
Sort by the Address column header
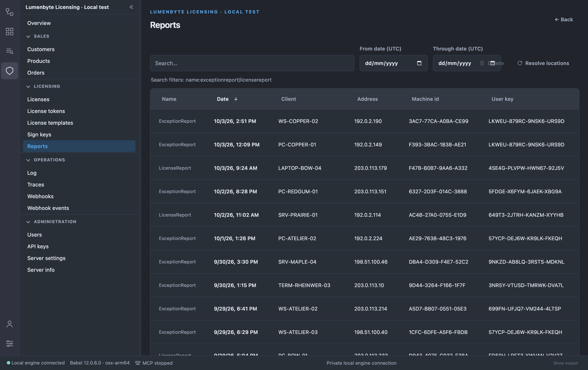tap(367, 99)
